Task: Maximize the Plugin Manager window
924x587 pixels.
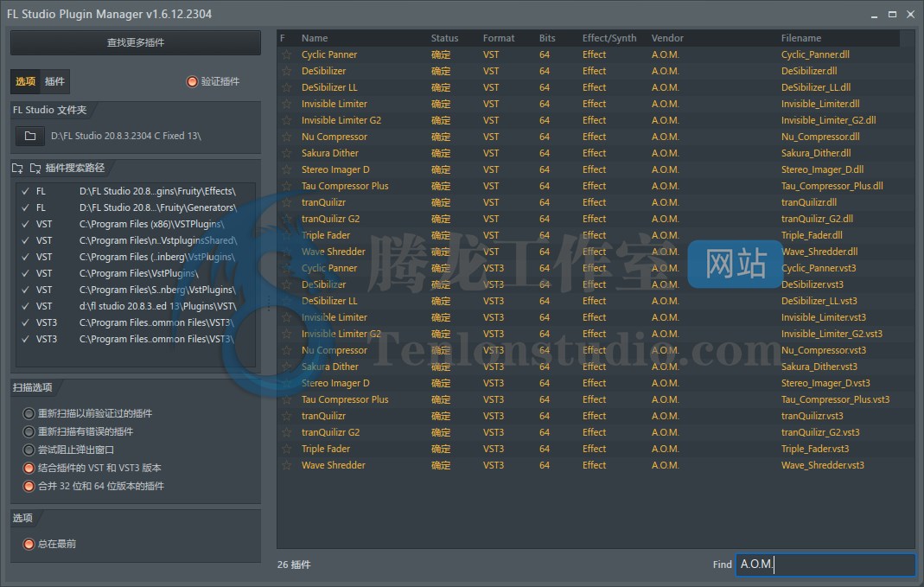Action: [892, 15]
